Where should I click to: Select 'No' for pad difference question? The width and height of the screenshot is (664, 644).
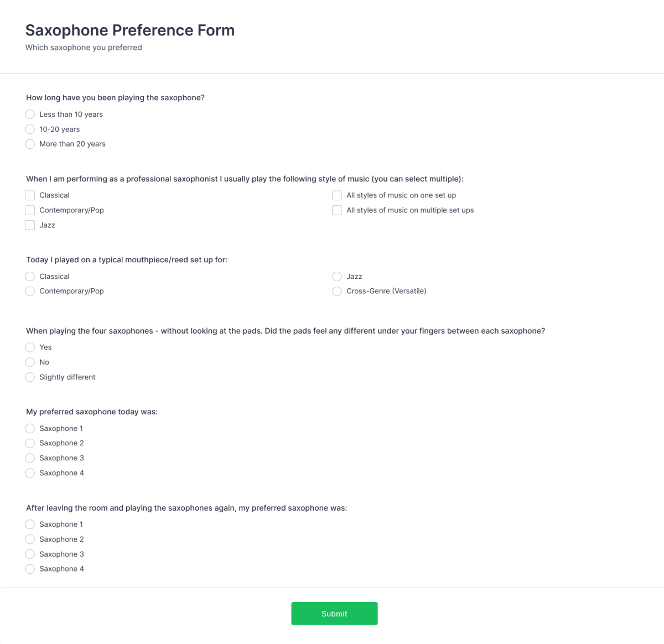coord(30,362)
